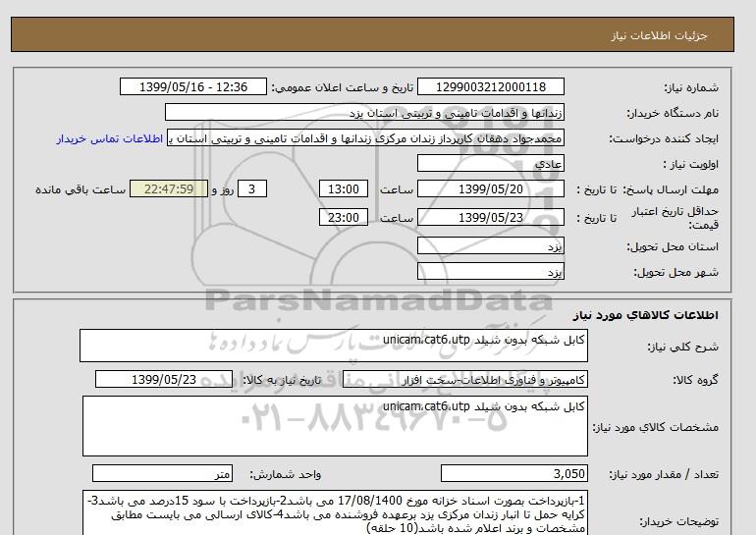Click the unit of measure field متر
The height and width of the screenshot is (535, 756).
pos(162,473)
